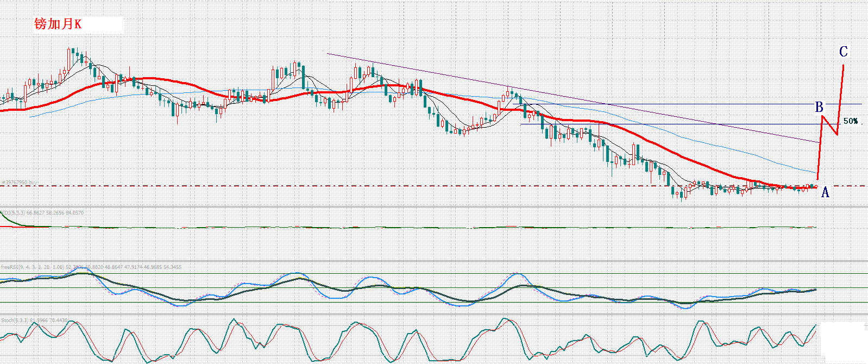Select the #39767950 buy order label
Screen dimensions: 868x364
pos(20,183)
